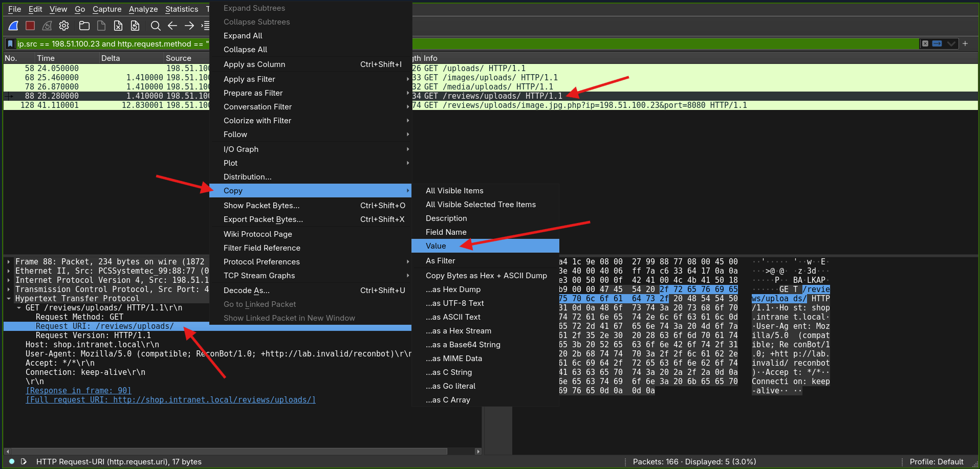Click the Profile: Default status entry

point(937,461)
